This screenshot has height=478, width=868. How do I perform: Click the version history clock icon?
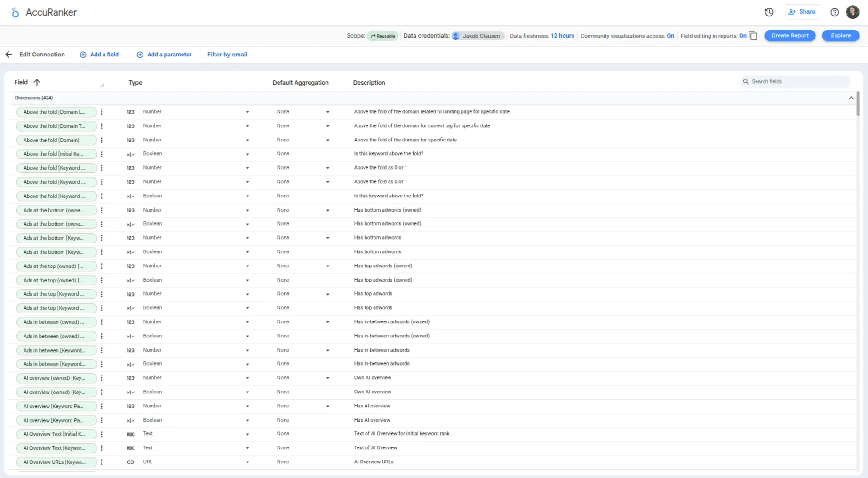click(x=769, y=12)
